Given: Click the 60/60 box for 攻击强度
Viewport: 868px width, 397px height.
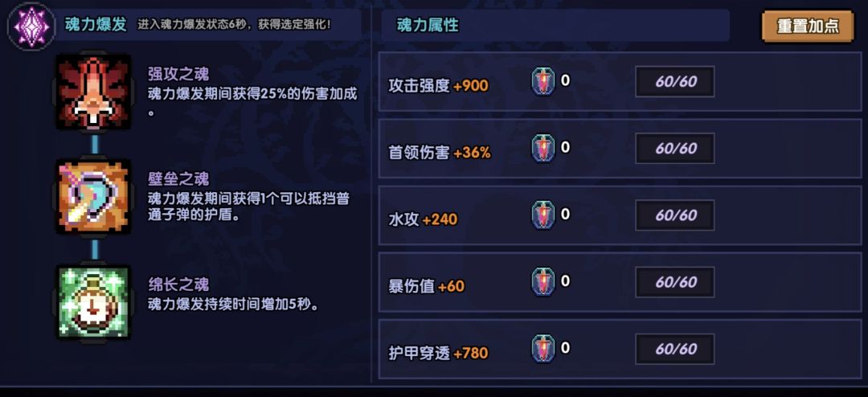Looking at the screenshot, I should click(675, 82).
